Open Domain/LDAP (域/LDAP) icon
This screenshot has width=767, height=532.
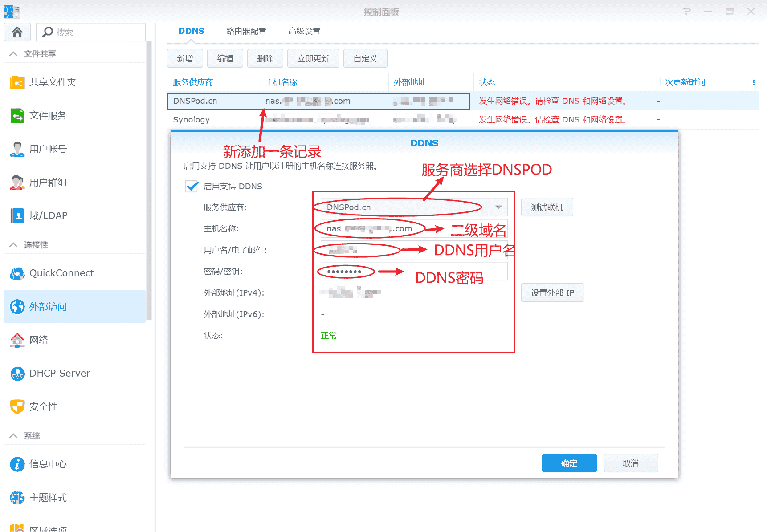pyautogui.click(x=17, y=216)
